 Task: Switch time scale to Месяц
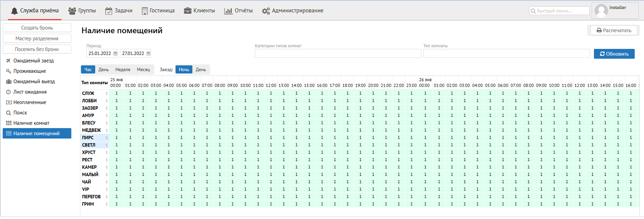point(144,70)
